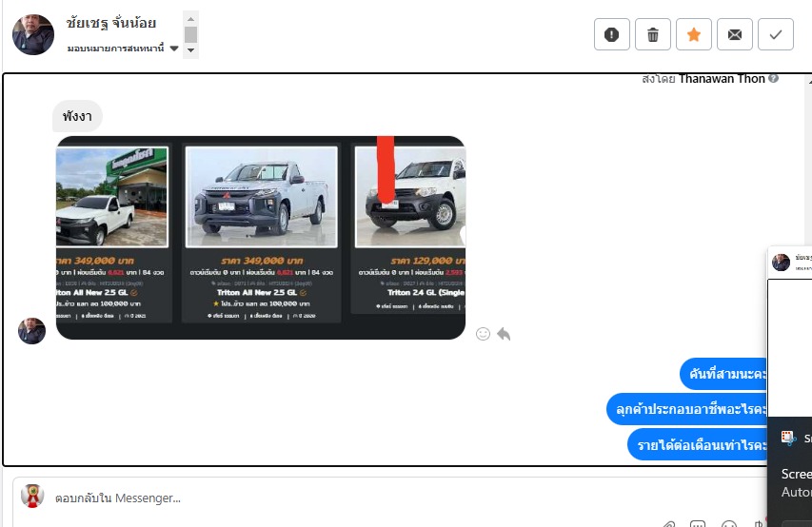Mark conversation as spam with exclamation icon
This screenshot has width=812, height=527.
coord(611,34)
